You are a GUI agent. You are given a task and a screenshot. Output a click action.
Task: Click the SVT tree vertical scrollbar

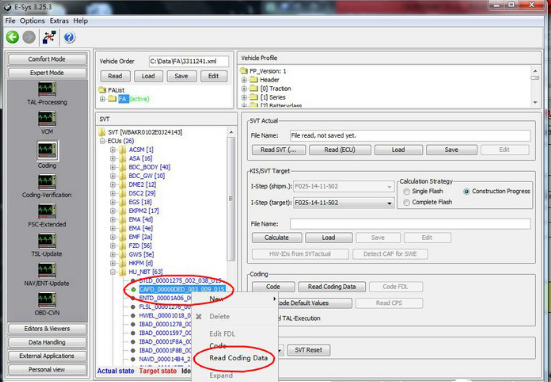click(231, 199)
